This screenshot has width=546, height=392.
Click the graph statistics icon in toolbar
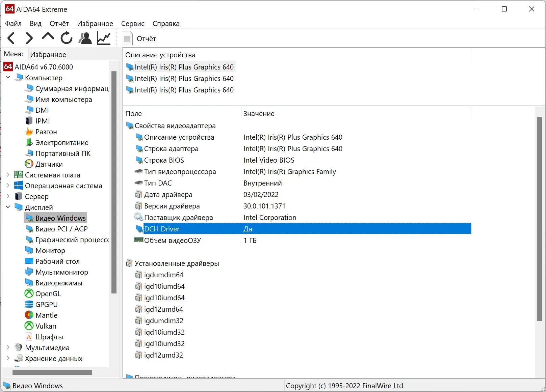point(103,38)
